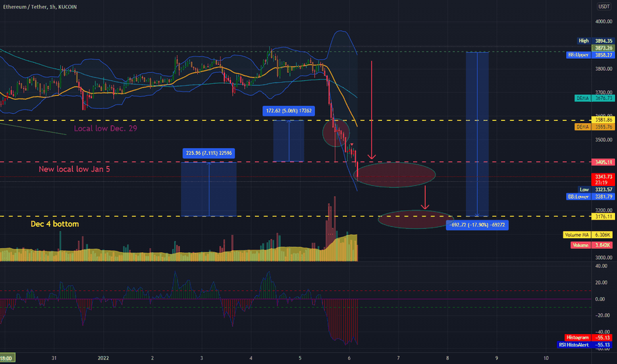Viewport: 617px width, 364px height.
Task: Click the current price 3343.73 label
Action: pos(603,179)
